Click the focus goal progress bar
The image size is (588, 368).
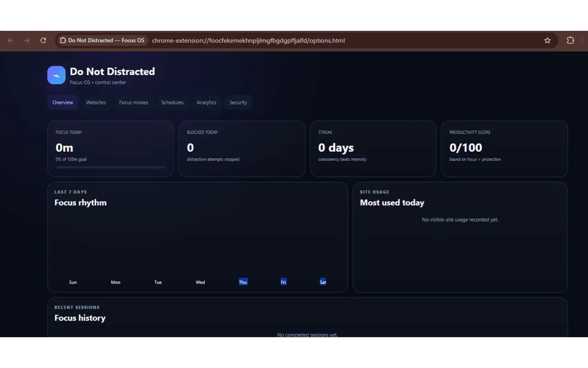(110, 167)
